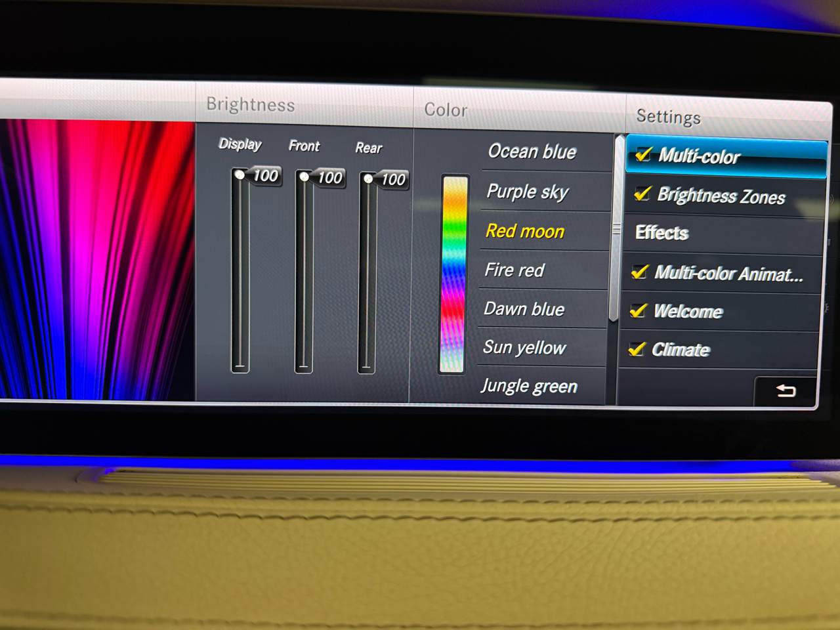Select Jungle green color option
Screen dimensions: 840x630
[529, 386]
